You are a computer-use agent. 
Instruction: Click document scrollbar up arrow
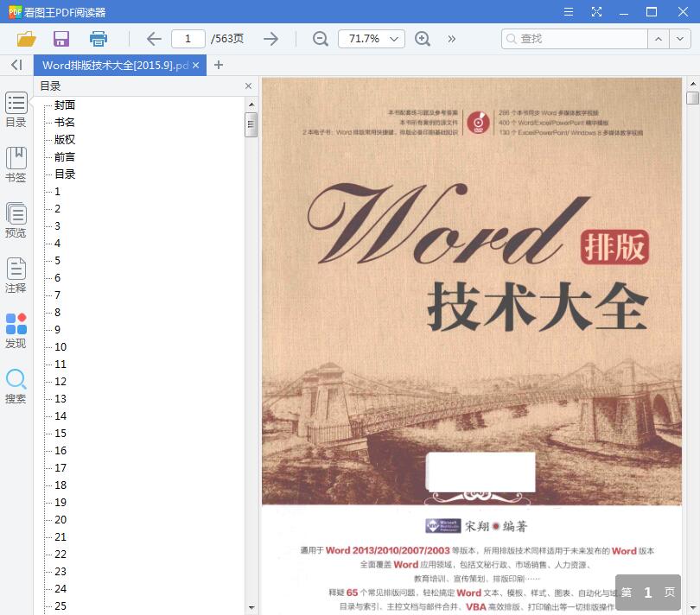point(693,84)
